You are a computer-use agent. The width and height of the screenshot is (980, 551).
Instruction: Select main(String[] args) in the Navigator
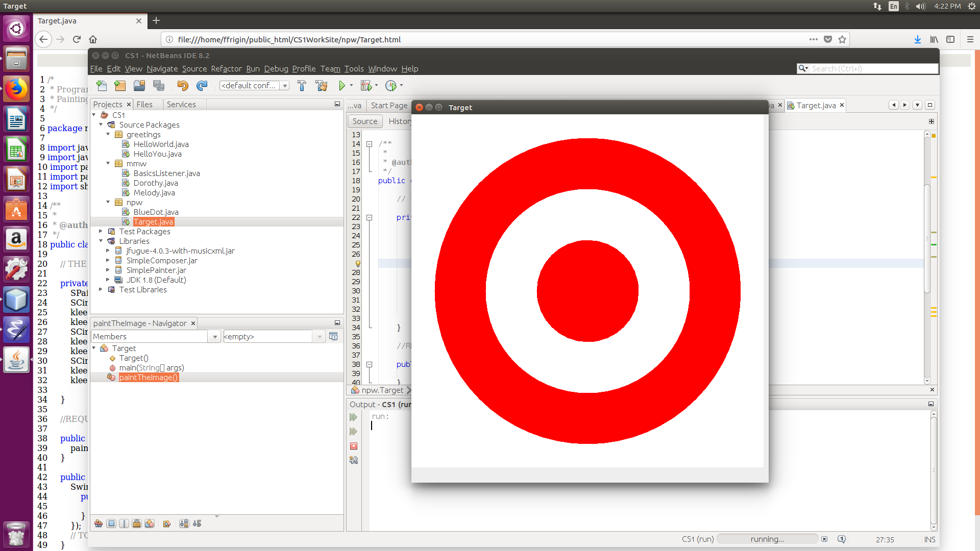point(151,368)
